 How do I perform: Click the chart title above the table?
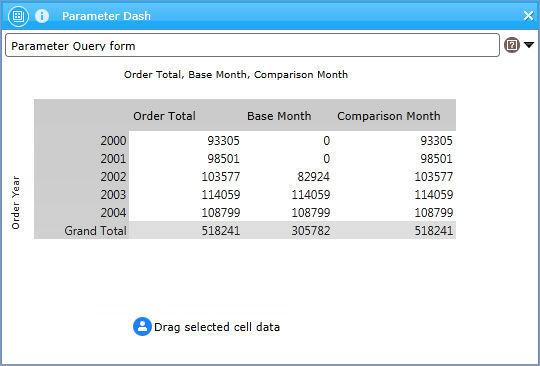pos(236,75)
